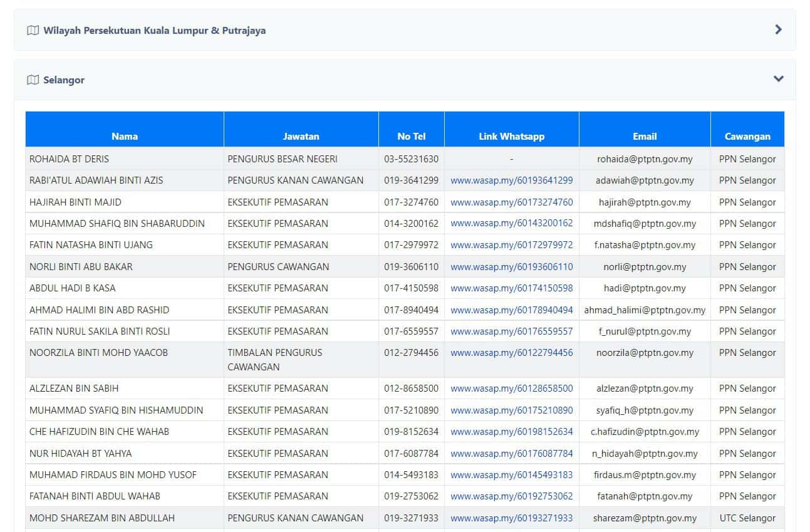This screenshot has width=810, height=532.
Task: Select the name ROHAIDA BT DERIS
Action: (x=69, y=159)
